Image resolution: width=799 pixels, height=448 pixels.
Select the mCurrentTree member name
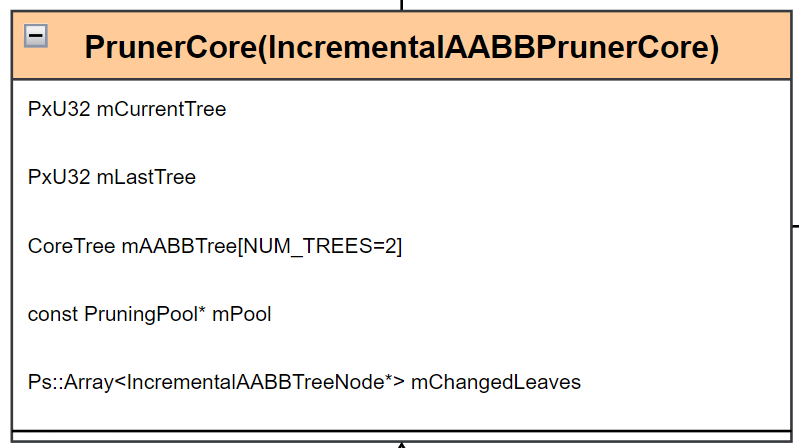coord(161,109)
